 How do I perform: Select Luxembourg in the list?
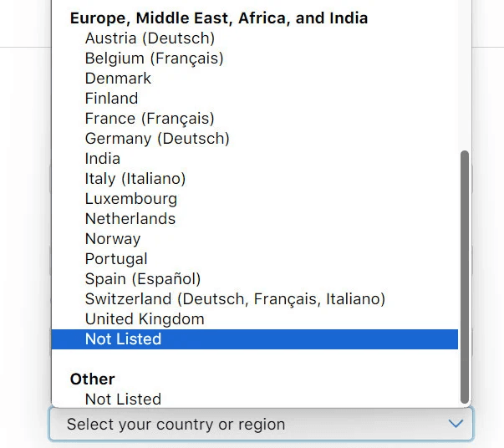[x=131, y=198]
